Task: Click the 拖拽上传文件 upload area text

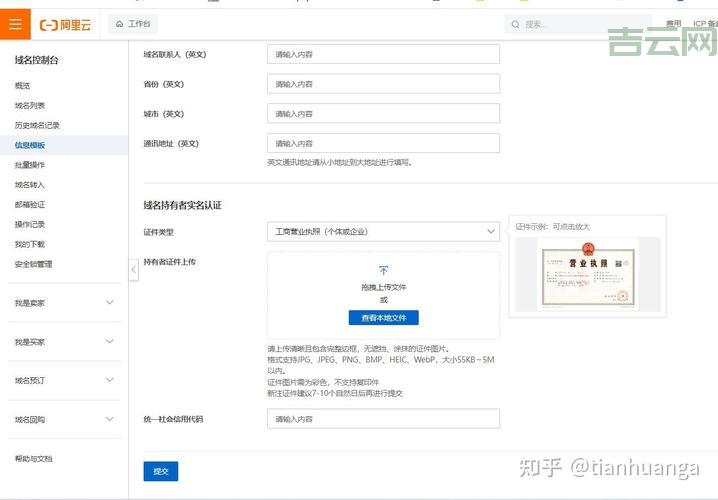Action: [x=384, y=287]
